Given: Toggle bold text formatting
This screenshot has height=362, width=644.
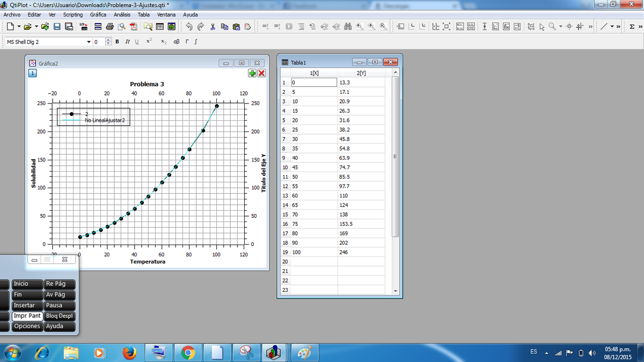Looking at the screenshot, I should click(x=117, y=42).
